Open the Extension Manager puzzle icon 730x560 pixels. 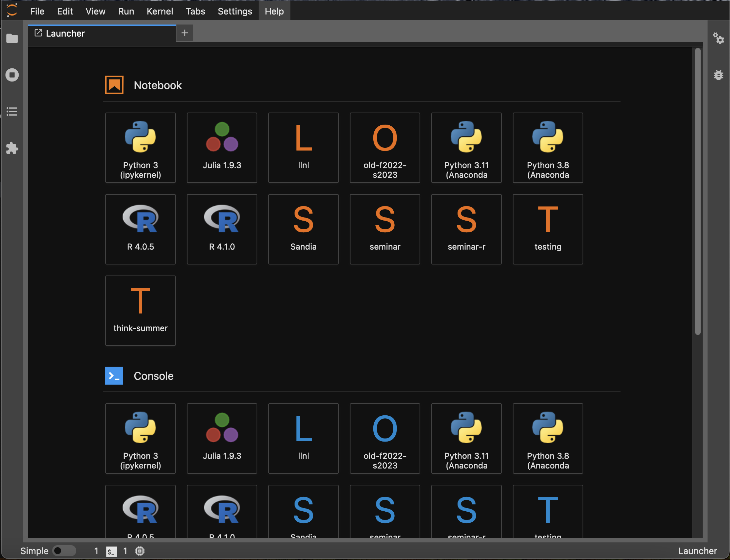click(12, 148)
